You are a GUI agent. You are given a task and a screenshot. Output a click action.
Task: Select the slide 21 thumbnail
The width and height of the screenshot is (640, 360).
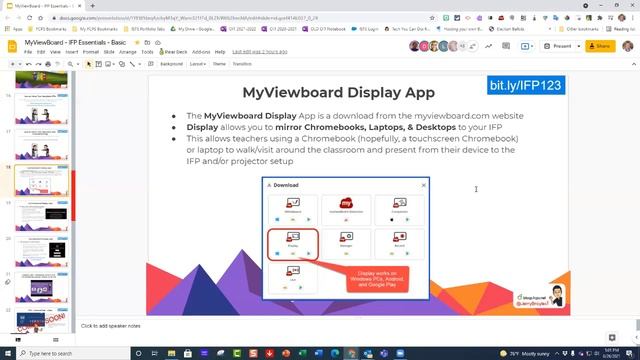(x=41, y=288)
